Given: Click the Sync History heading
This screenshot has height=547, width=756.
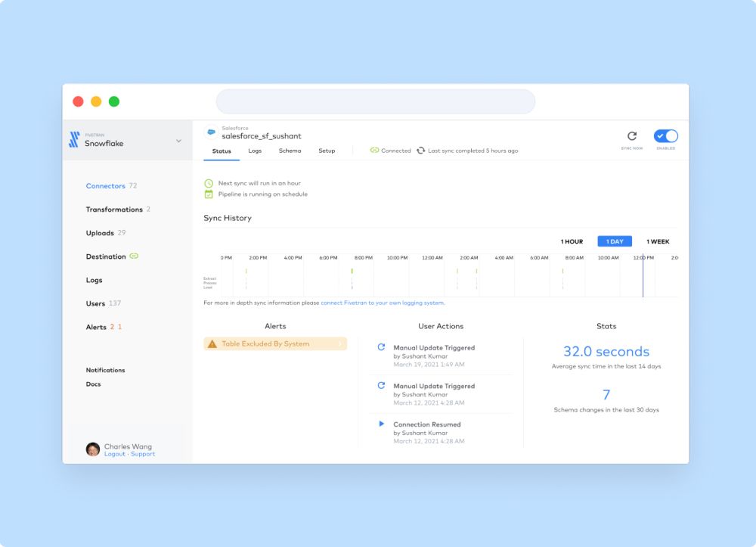Looking at the screenshot, I should (x=228, y=218).
